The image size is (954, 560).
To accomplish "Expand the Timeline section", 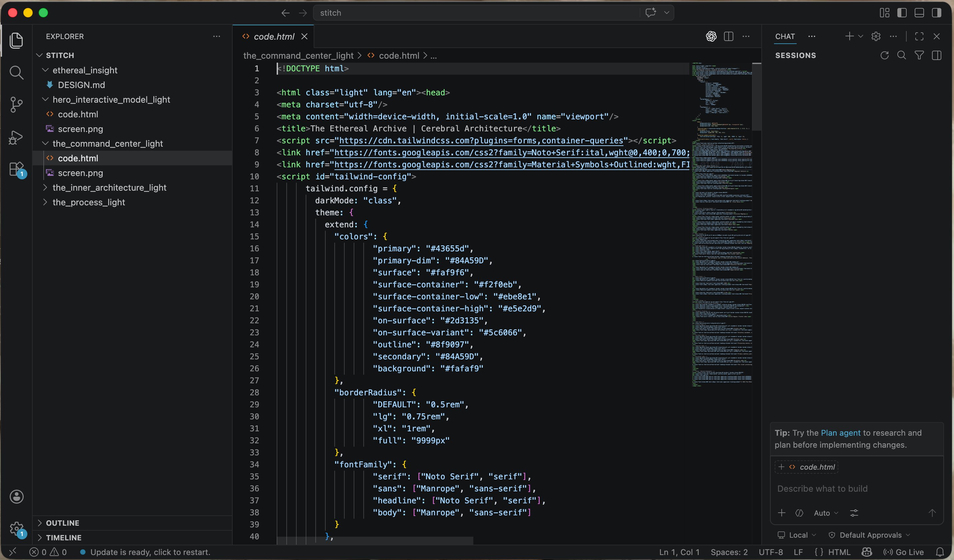I will point(132,538).
